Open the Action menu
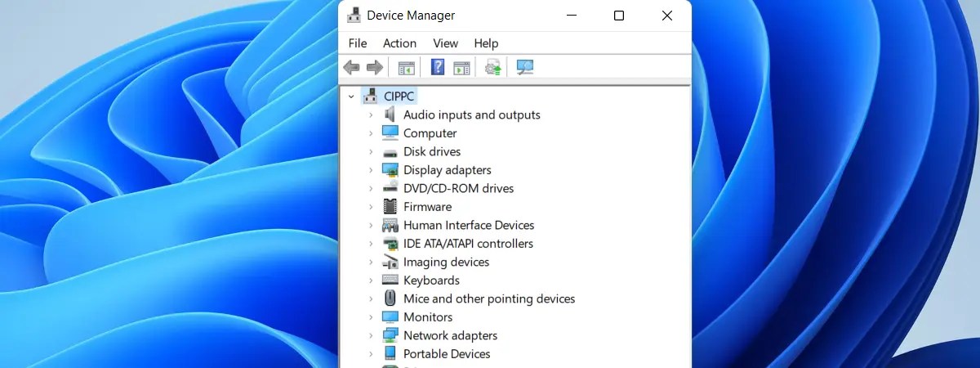The image size is (980, 368). point(399,43)
